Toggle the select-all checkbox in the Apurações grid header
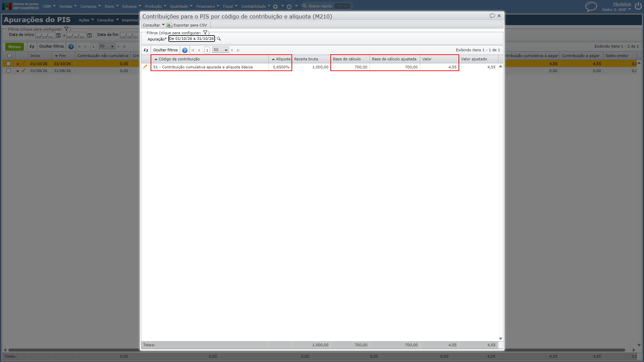 [9, 56]
